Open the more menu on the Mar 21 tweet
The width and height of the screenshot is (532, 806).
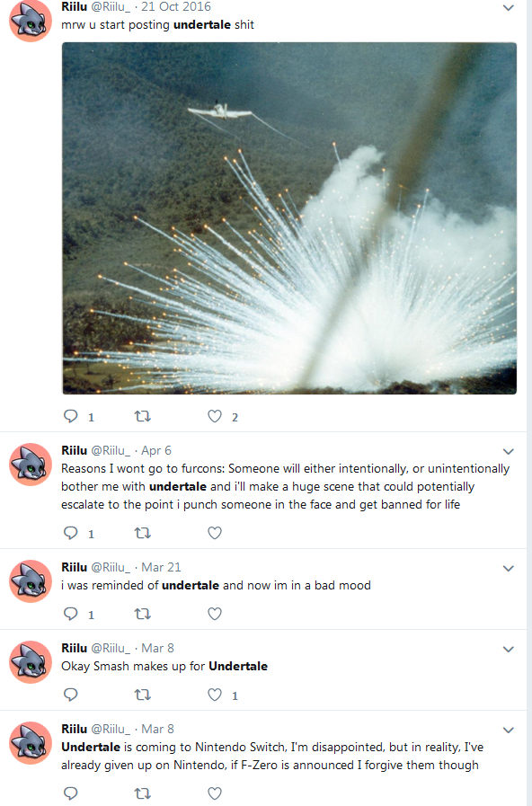coord(509,568)
